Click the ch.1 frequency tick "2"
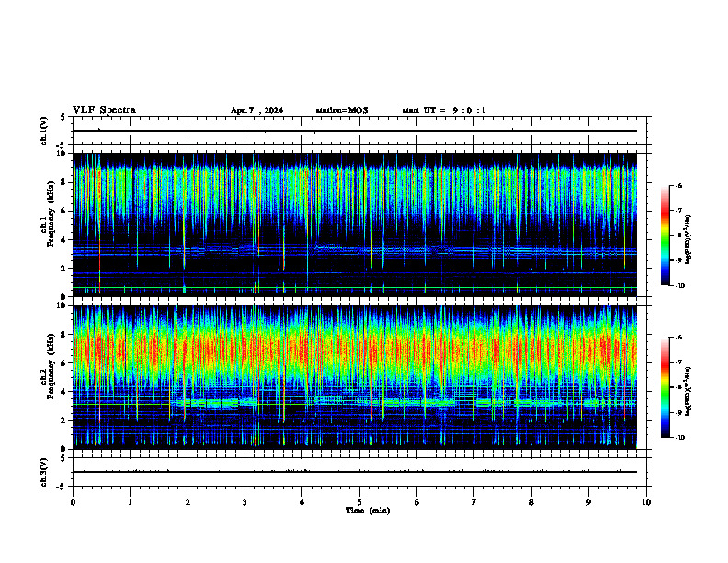 pyautogui.click(x=63, y=269)
